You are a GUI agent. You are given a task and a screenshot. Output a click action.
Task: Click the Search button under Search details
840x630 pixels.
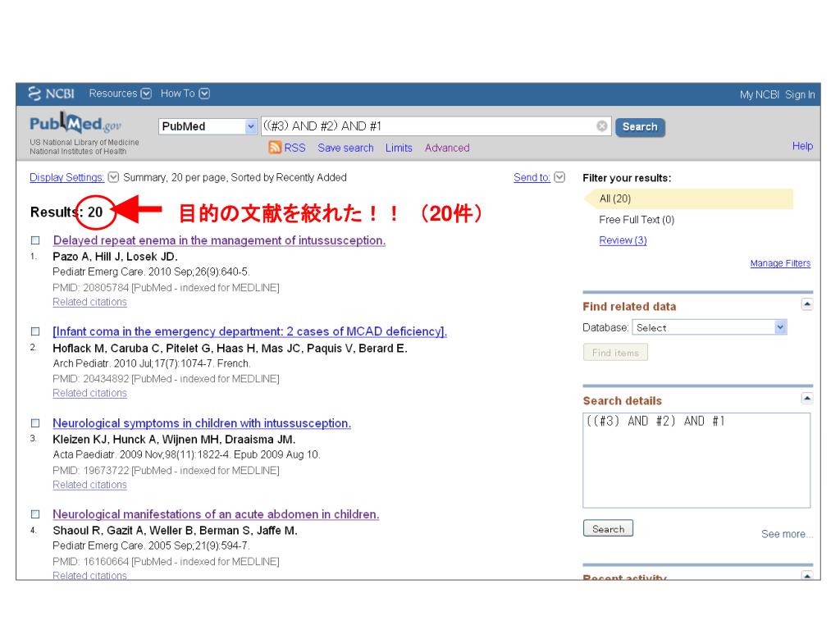pyautogui.click(x=608, y=529)
